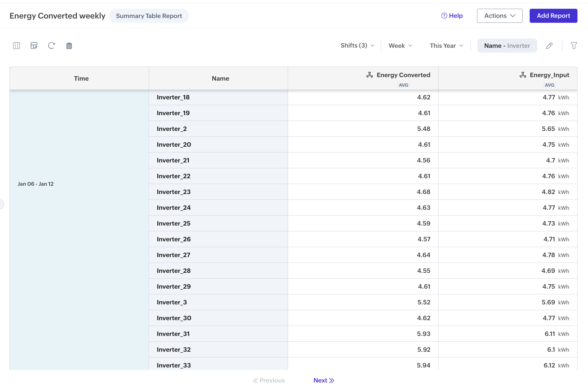Sort by the Name column header
This screenshot has width=588, height=388.
pos(220,78)
